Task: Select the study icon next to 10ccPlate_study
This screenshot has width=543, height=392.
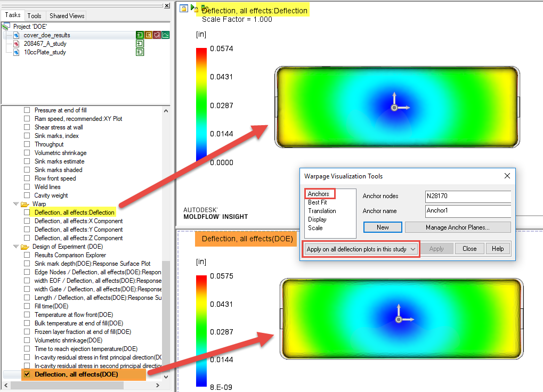Action: click(x=140, y=52)
